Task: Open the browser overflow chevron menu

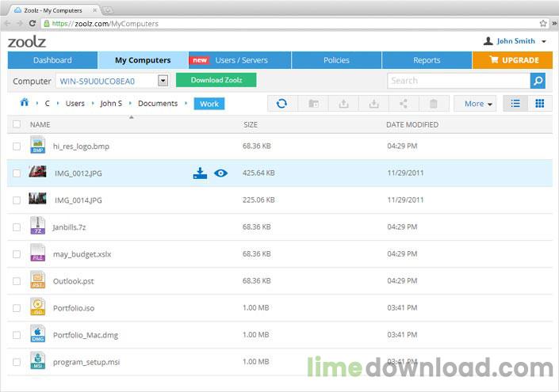Action: click(x=554, y=24)
